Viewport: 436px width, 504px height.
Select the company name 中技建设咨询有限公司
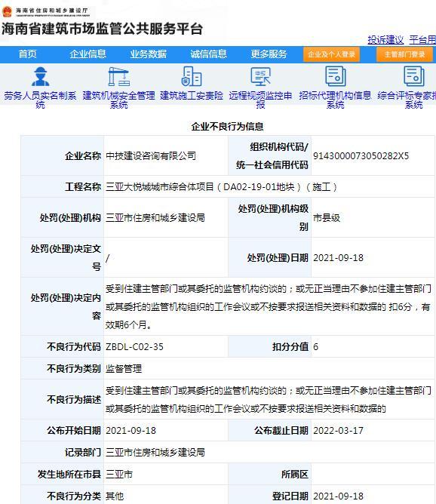(x=151, y=156)
